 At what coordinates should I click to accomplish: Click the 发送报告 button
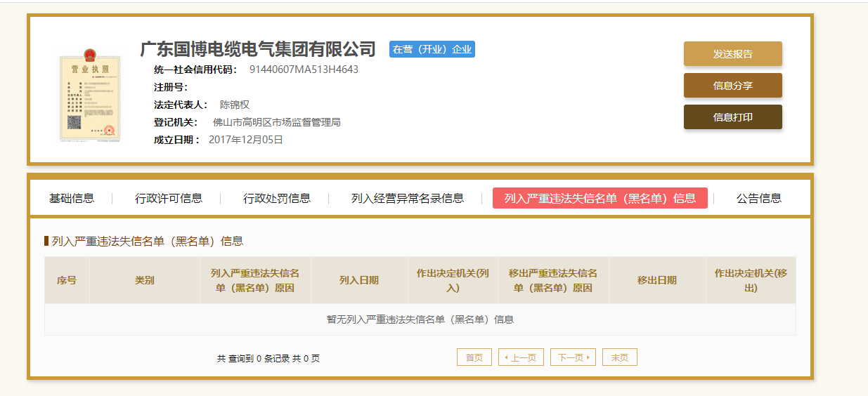coord(732,54)
